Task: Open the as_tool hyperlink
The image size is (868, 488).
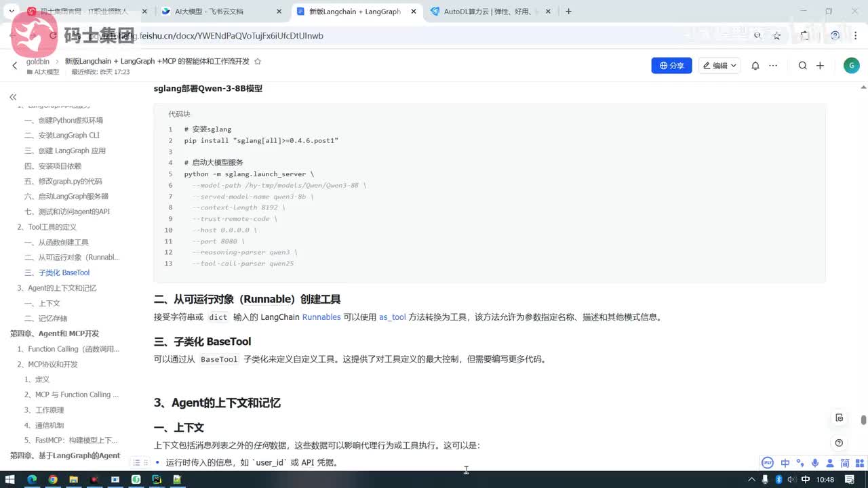Action: click(x=393, y=317)
